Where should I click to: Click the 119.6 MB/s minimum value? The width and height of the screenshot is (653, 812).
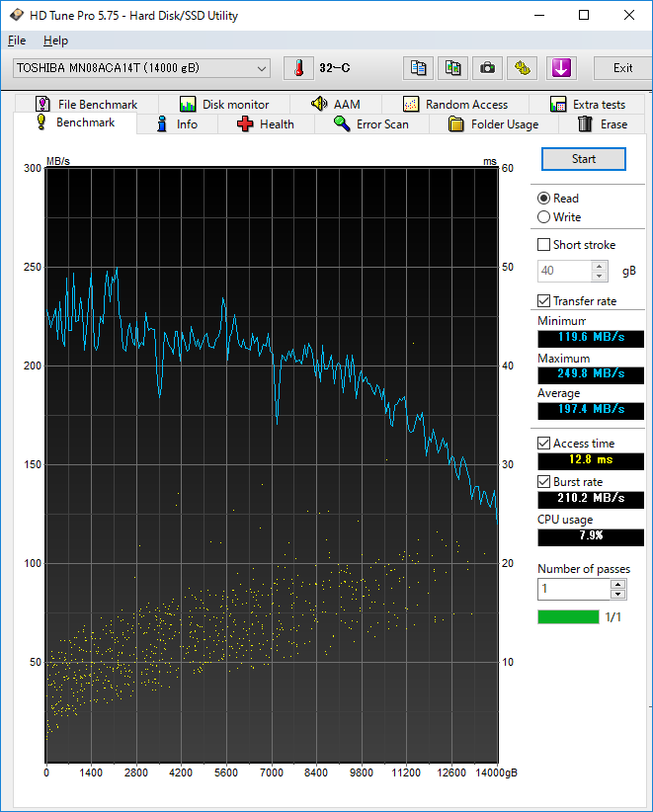pyautogui.click(x=591, y=337)
